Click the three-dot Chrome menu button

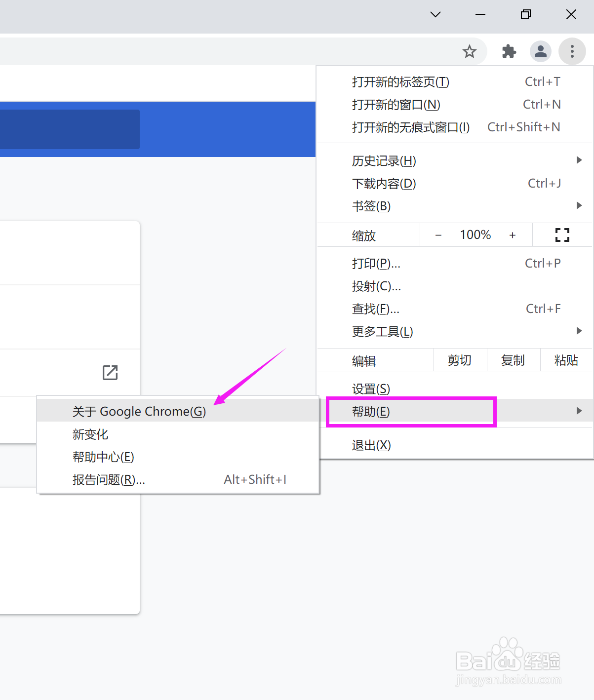click(x=572, y=51)
